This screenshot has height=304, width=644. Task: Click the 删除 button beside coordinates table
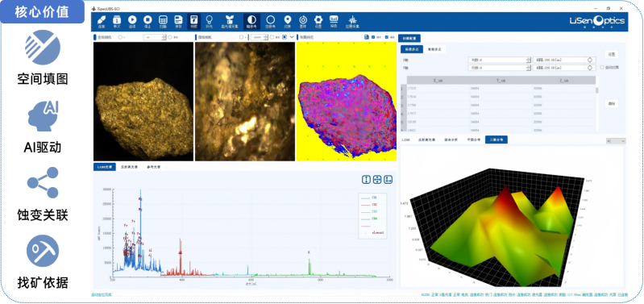612,104
